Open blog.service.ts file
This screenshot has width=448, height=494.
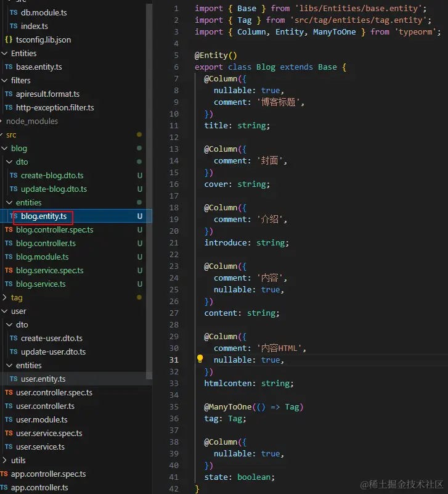(x=41, y=284)
